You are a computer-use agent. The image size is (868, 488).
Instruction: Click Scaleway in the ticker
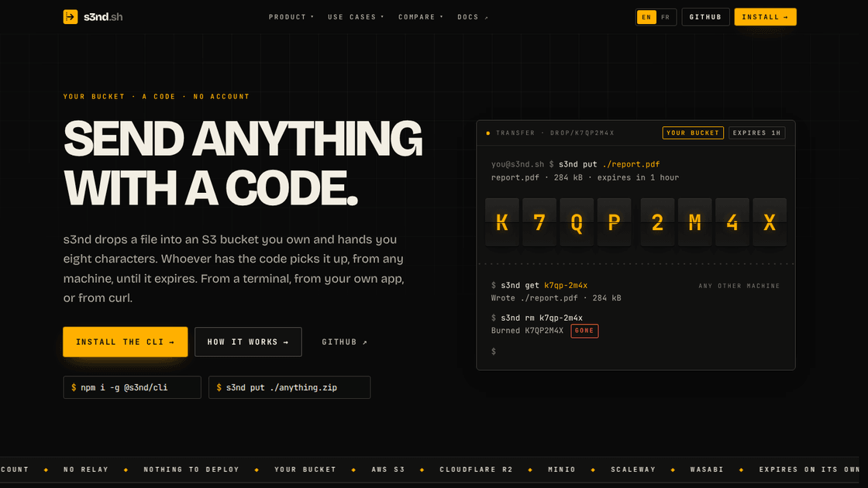point(633,469)
